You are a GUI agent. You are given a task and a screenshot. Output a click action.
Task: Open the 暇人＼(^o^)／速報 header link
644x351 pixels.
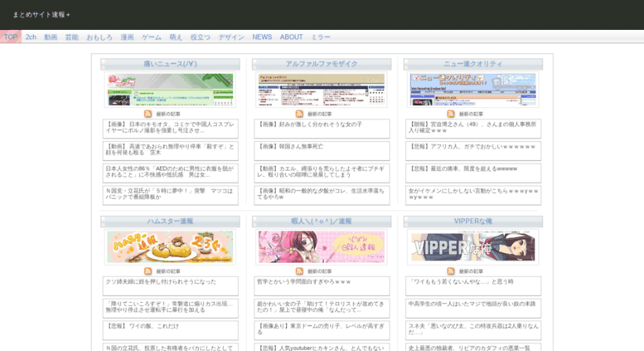coord(322,221)
